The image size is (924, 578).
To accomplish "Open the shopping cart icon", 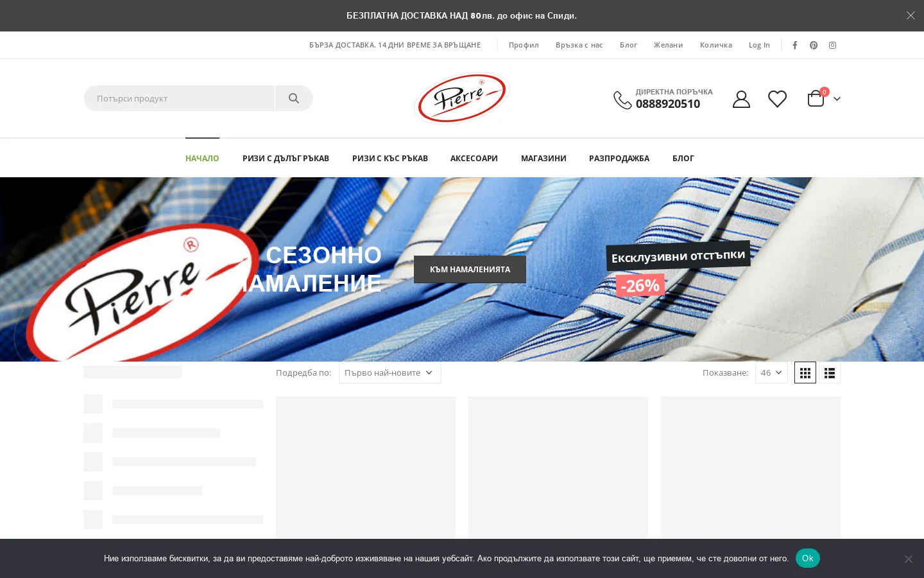I will (x=816, y=98).
